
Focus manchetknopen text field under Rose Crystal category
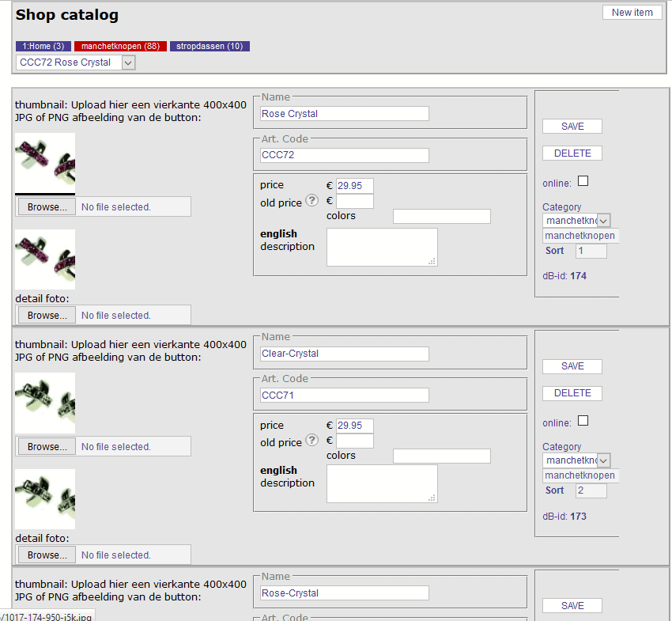coord(581,236)
